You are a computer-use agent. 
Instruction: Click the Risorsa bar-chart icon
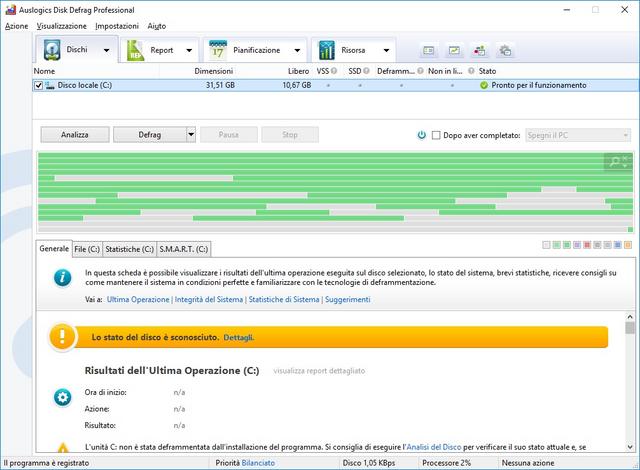(326, 50)
